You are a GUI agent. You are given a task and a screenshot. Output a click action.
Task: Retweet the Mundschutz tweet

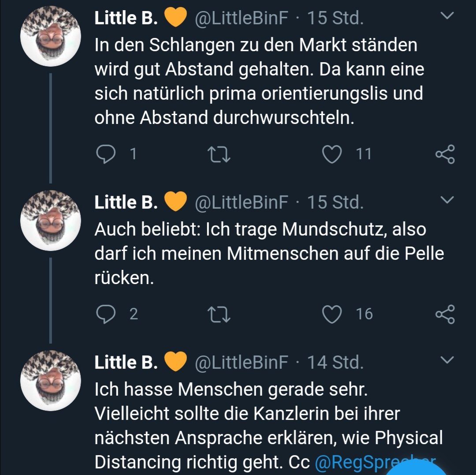click(219, 314)
